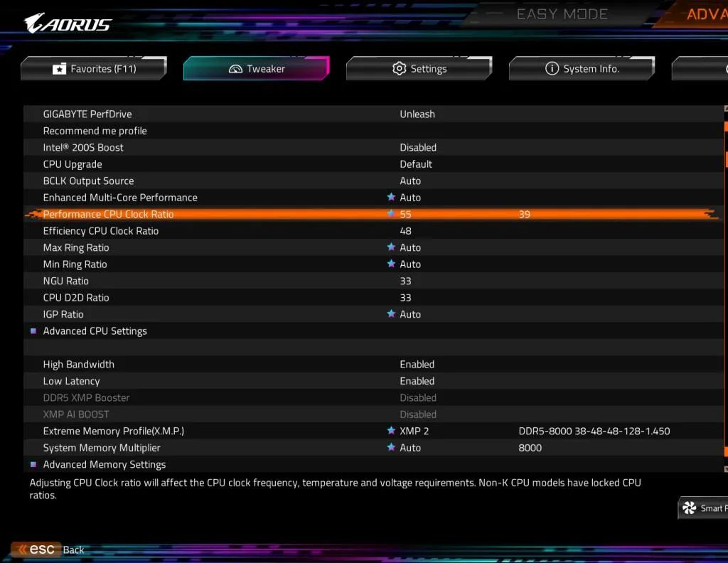
Task: Open the XMP 2 profile dropdown
Action: (x=414, y=431)
